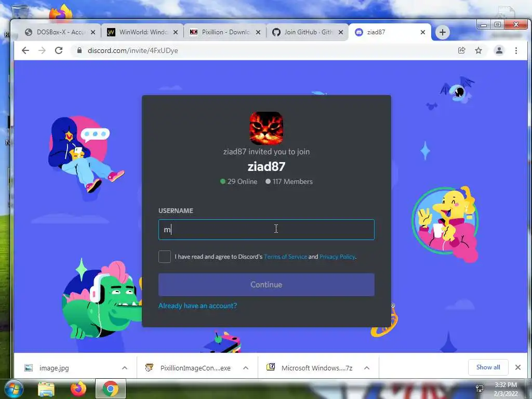Close the Pixillion tab
The image size is (532, 399).
[258, 32]
